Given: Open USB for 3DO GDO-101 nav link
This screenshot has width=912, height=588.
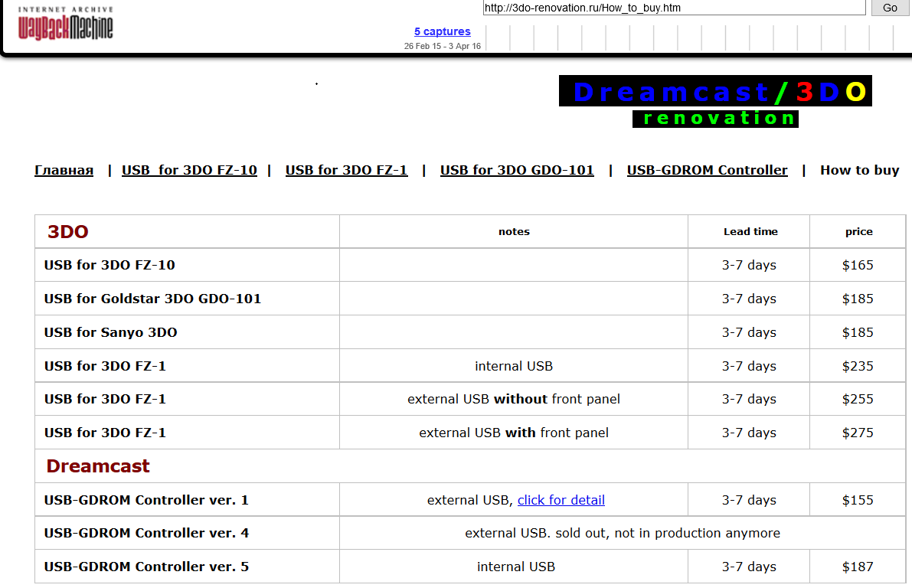Looking at the screenshot, I should [516, 171].
